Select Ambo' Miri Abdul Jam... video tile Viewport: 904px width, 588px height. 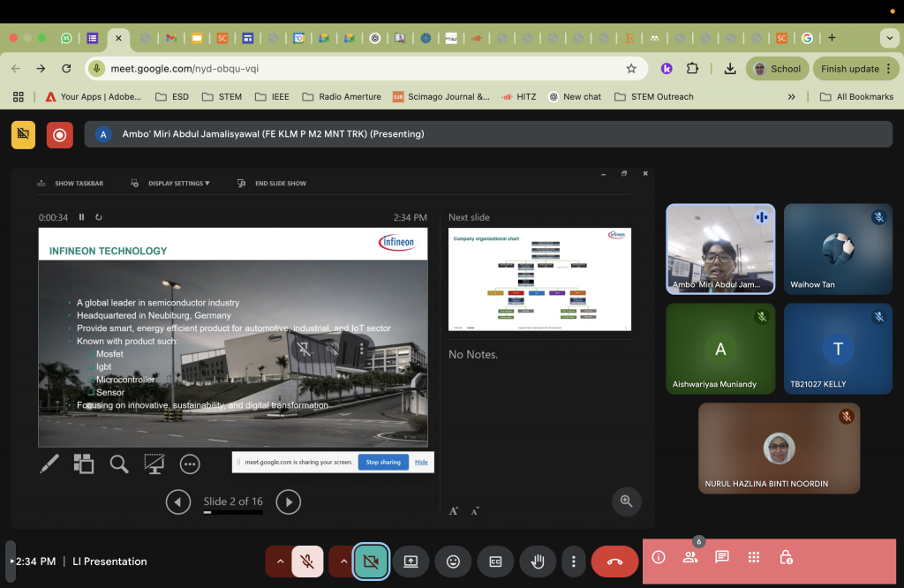point(720,249)
